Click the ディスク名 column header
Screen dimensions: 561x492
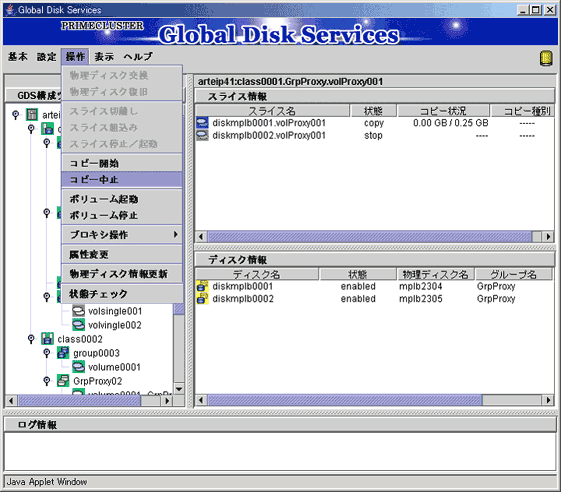pos(257,274)
